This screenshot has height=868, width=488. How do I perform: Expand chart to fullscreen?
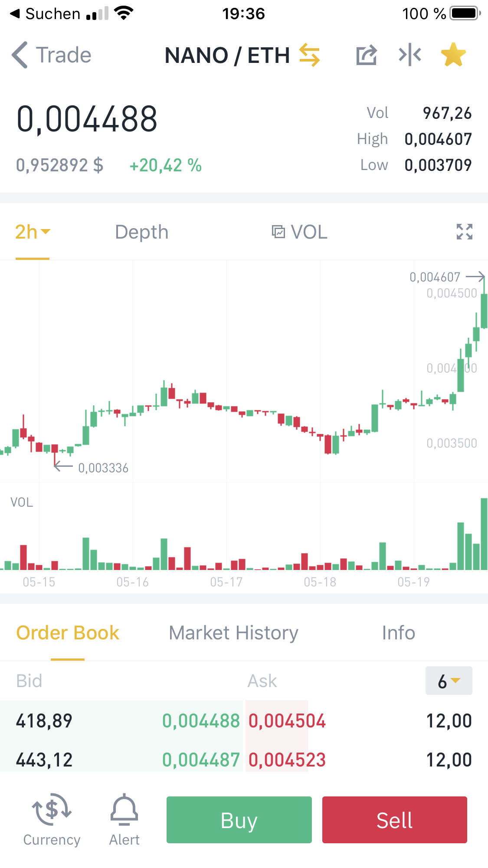(464, 232)
